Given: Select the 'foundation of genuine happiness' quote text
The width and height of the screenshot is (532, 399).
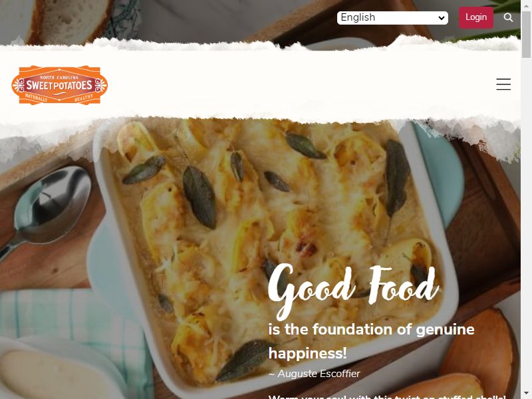Looking at the screenshot, I should (371, 341).
